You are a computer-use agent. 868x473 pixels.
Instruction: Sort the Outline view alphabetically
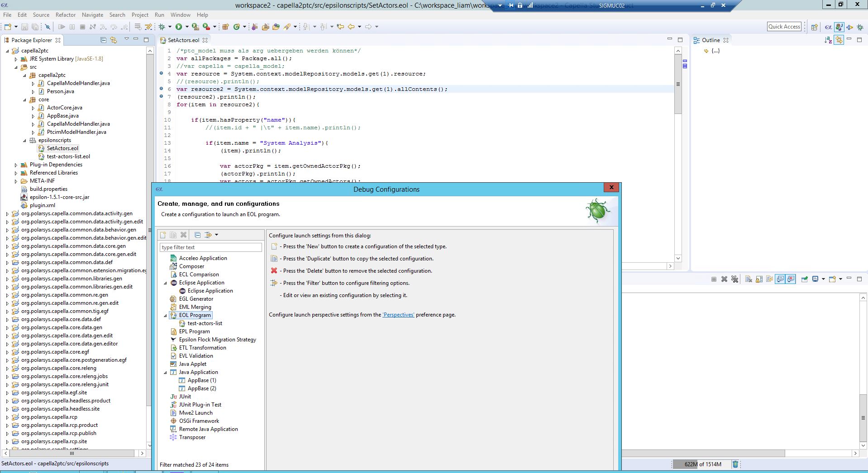point(828,40)
